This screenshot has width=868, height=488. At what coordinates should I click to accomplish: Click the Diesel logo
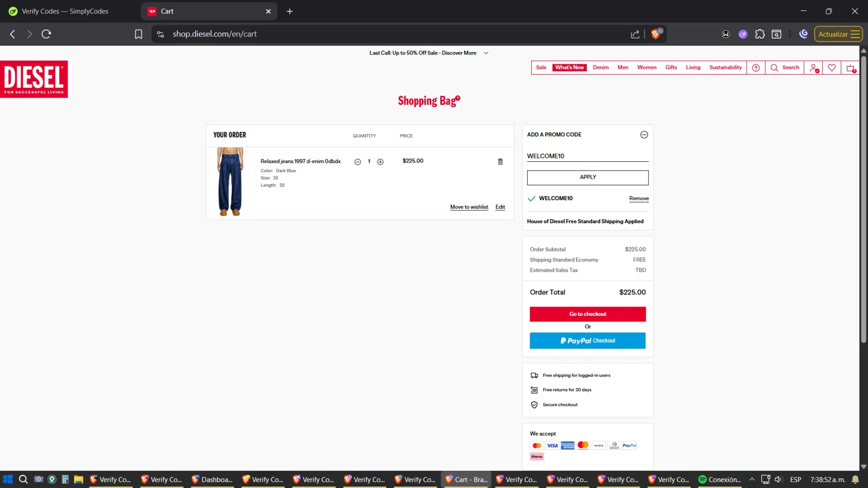coord(34,79)
